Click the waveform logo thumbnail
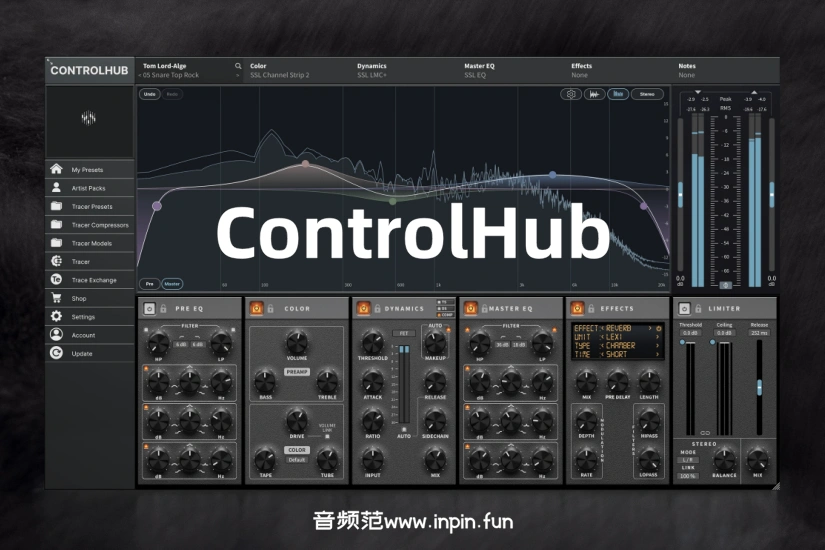Viewport: 825px width, 550px height. point(88,118)
